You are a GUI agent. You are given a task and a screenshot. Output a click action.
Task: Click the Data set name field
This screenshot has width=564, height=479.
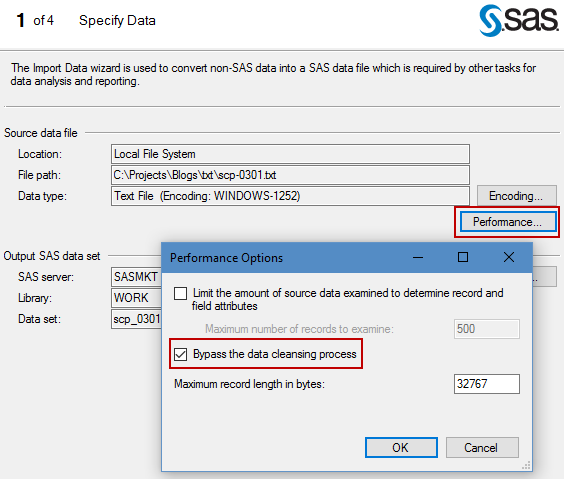137,319
